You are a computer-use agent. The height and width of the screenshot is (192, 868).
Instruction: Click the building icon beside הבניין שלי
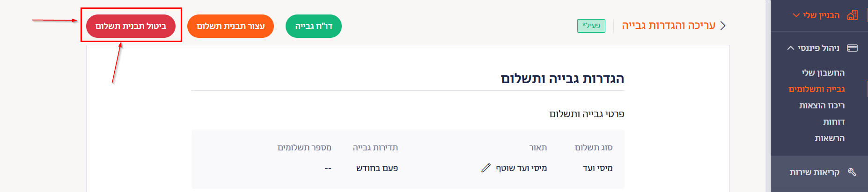coord(853,15)
